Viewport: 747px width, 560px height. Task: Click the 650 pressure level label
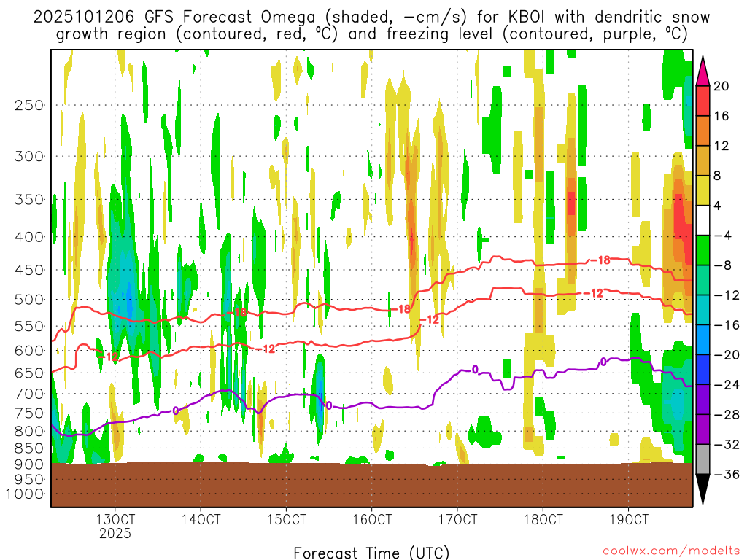point(29,373)
